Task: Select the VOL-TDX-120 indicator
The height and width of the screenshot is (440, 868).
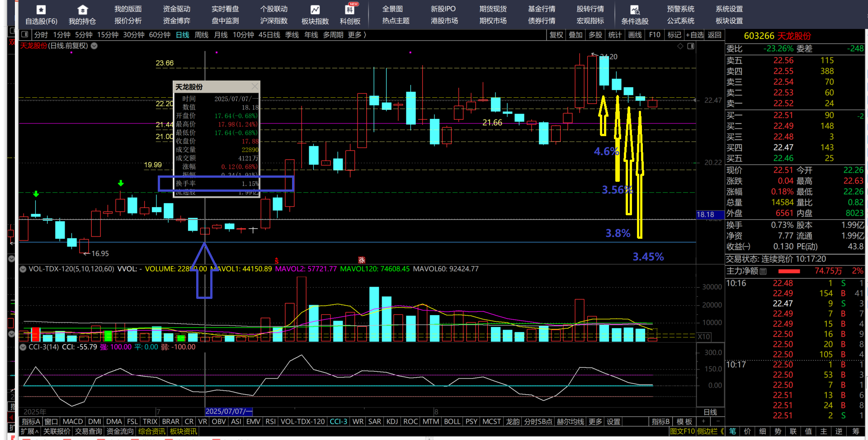Action: tap(302, 421)
